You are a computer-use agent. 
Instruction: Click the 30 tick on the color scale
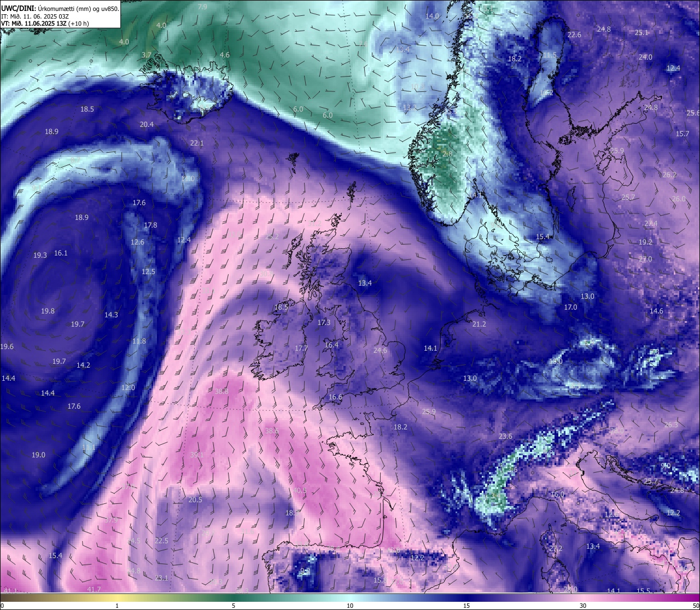pos(583,606)
